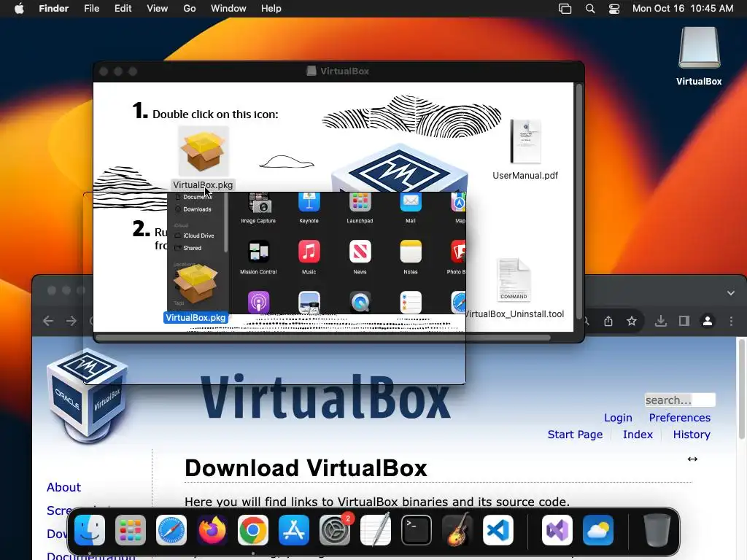Open QuickTime Player in Applications window
Viewport: 747px width, 560px height.
[x=360, y=303]
